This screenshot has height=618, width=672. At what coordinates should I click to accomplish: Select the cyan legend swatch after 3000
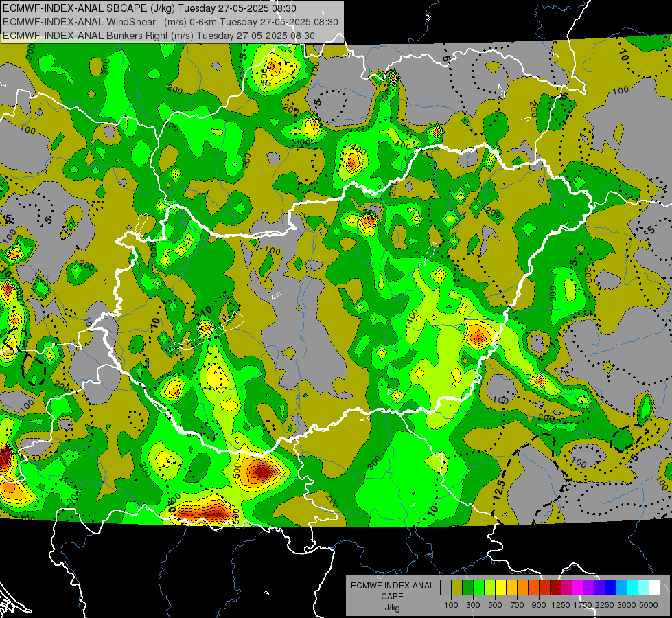pos(633,588)
